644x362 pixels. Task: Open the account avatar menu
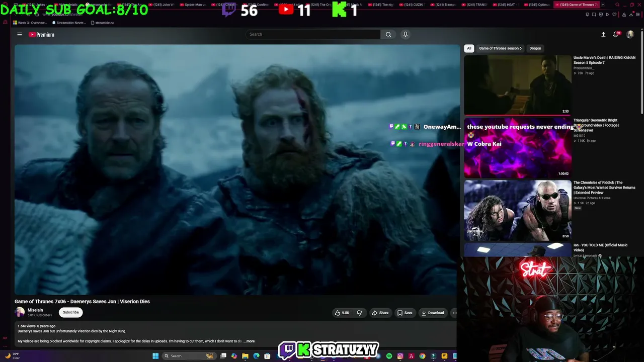(x=630, y=35)
